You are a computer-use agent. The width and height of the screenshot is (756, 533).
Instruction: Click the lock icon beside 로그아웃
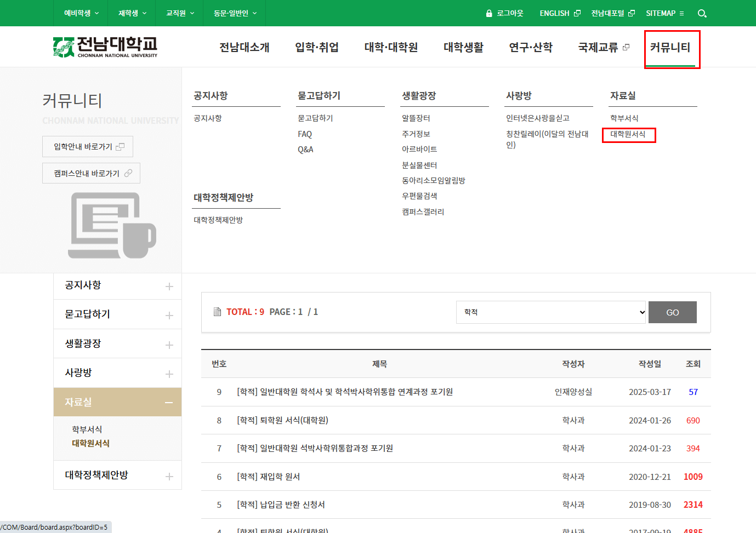click(488, 13)
